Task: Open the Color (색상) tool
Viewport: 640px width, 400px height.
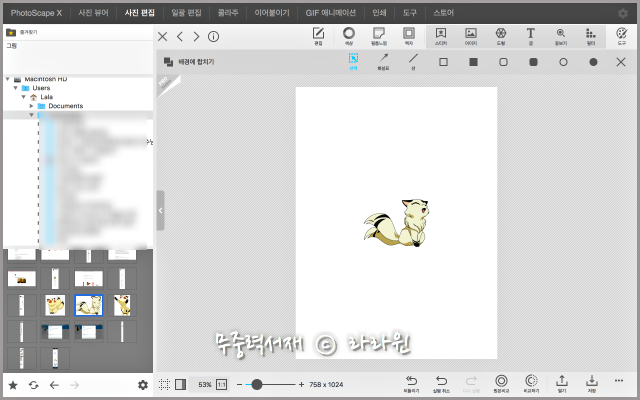Action: coord(349,36)
